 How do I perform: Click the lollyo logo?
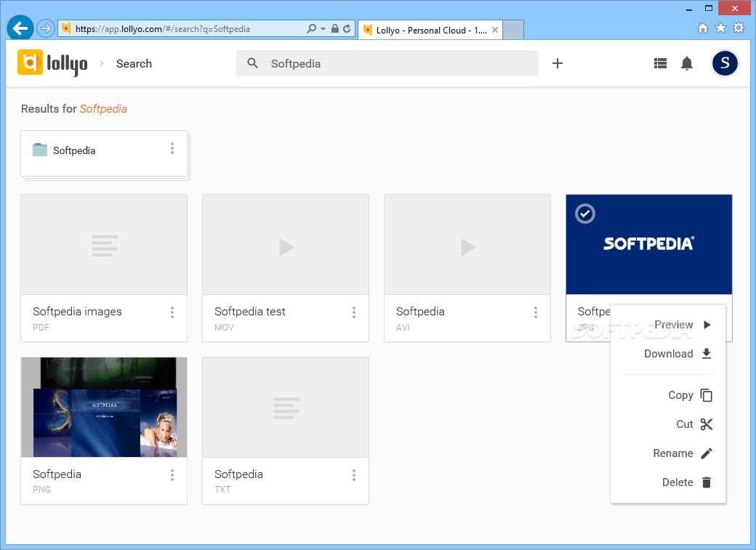(52, 63)
